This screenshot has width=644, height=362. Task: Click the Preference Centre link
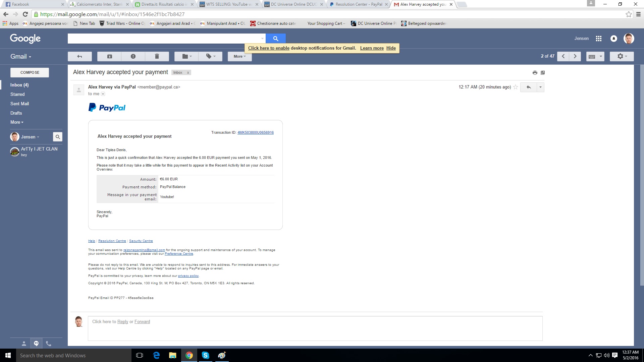pos(179,254)
